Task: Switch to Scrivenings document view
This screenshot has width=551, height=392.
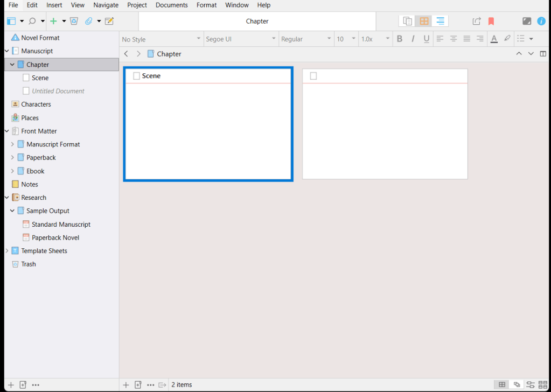Action: point(408,21)
